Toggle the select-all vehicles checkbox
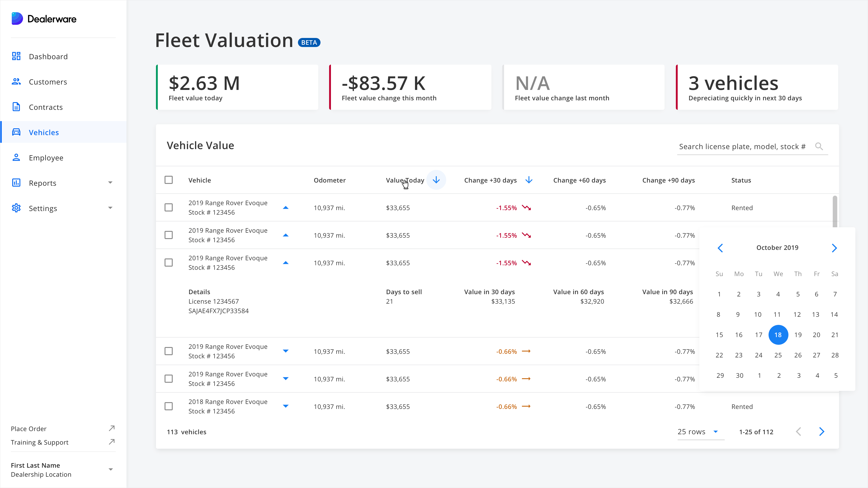The width and height of the screenshot is (868, 488). tap(168, 180)
